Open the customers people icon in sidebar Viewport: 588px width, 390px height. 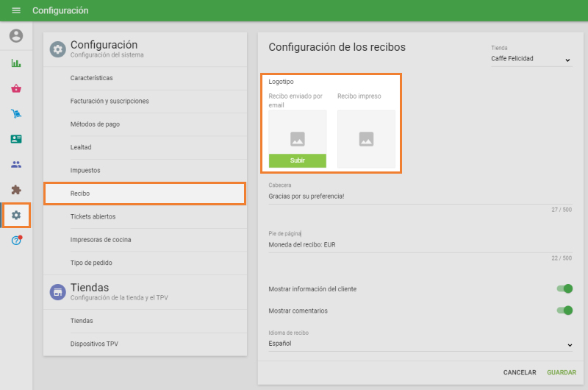pyautogui.click(x=16, y=164)
